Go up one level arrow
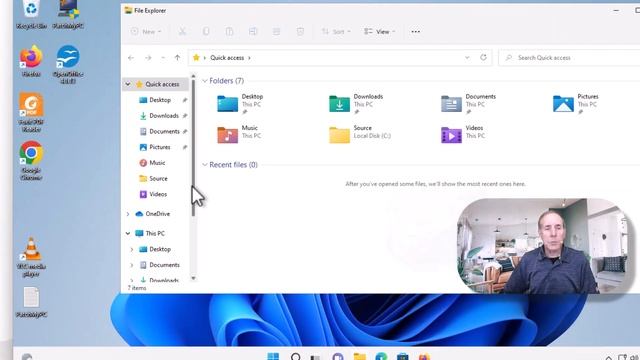Screen dimensions: 640x360 pos(177,58)
